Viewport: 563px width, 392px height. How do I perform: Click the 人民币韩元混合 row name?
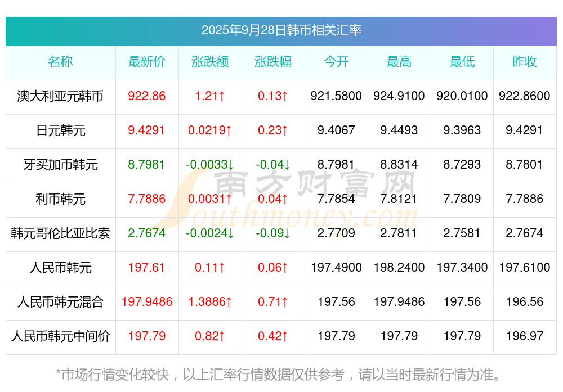click(x=60, y=301)
